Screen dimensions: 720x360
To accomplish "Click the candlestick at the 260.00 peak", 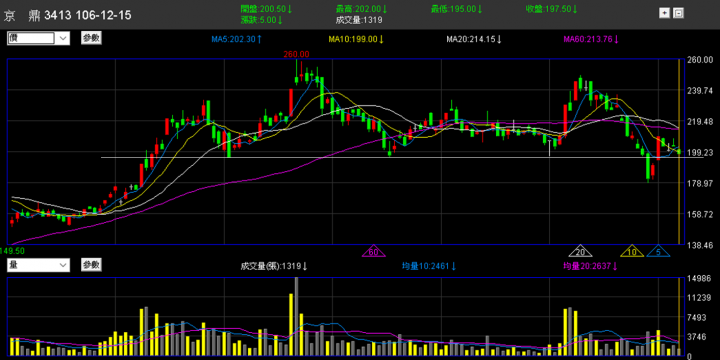I will (x=296, y=72).
